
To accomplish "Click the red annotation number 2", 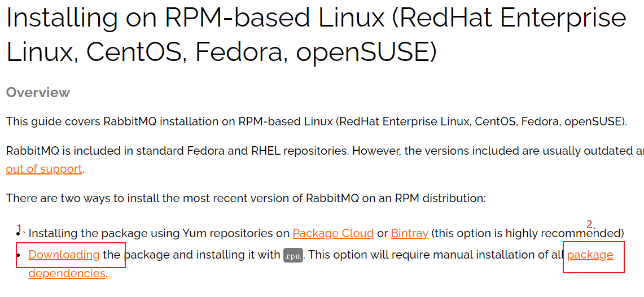I will tap(589, 224).
